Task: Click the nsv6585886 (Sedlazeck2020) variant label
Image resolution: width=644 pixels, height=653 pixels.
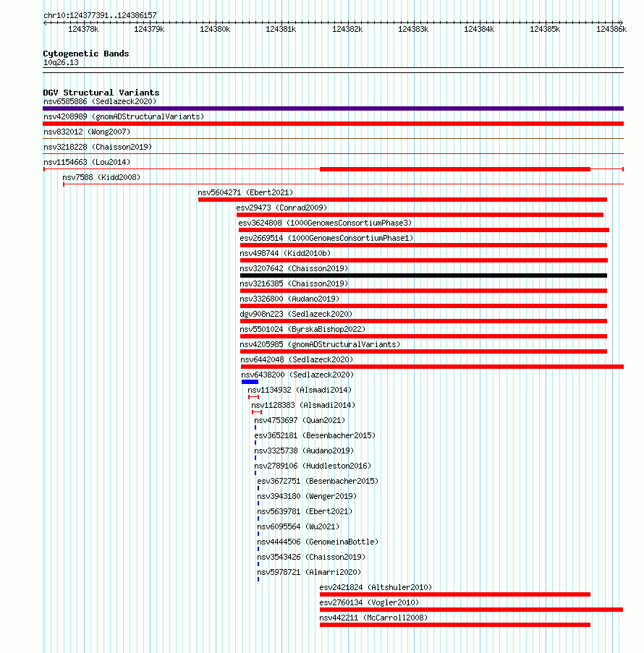Action: click(100, 101)
